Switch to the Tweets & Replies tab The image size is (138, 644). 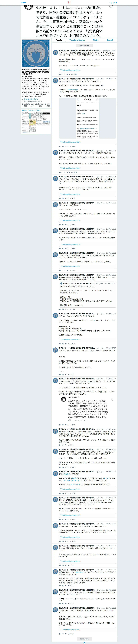tap(77, 40)
